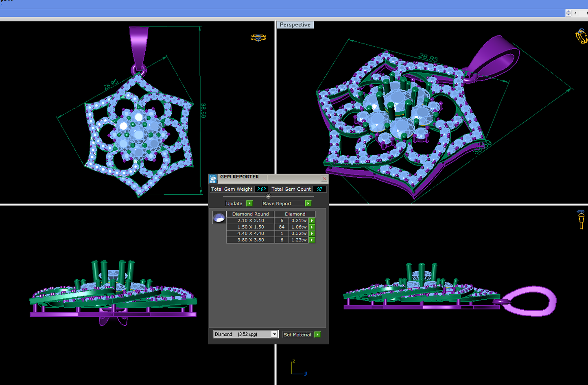The image size is (588, 385).
Task: Select the 1.50 X 1.50 size cell
Action: point(251,227)
